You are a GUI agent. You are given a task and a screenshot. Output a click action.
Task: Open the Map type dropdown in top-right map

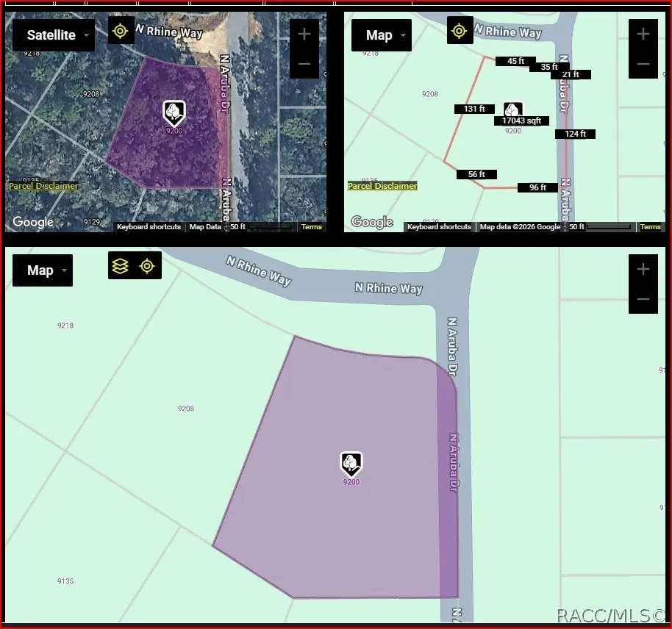pyautogui.click(x=382, y=35)
